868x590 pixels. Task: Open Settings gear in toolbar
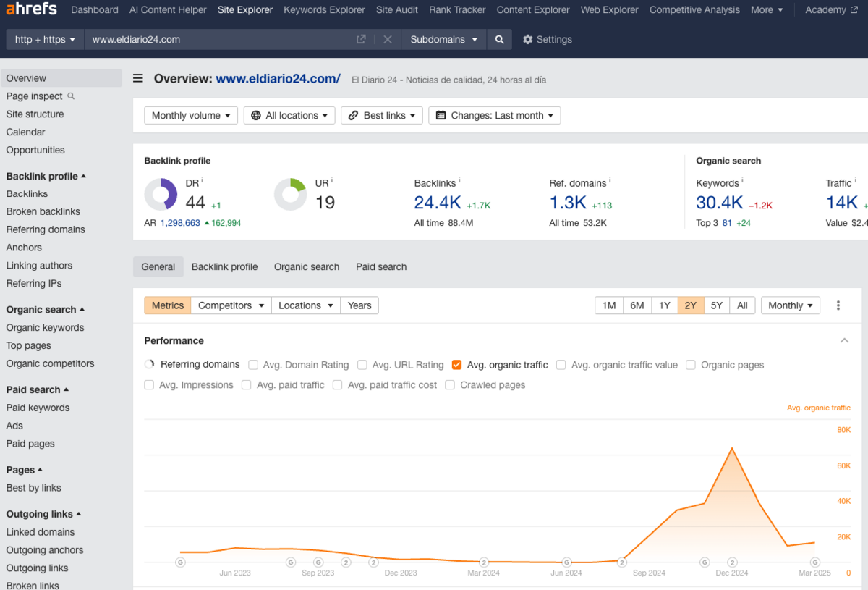pos(547,40)
